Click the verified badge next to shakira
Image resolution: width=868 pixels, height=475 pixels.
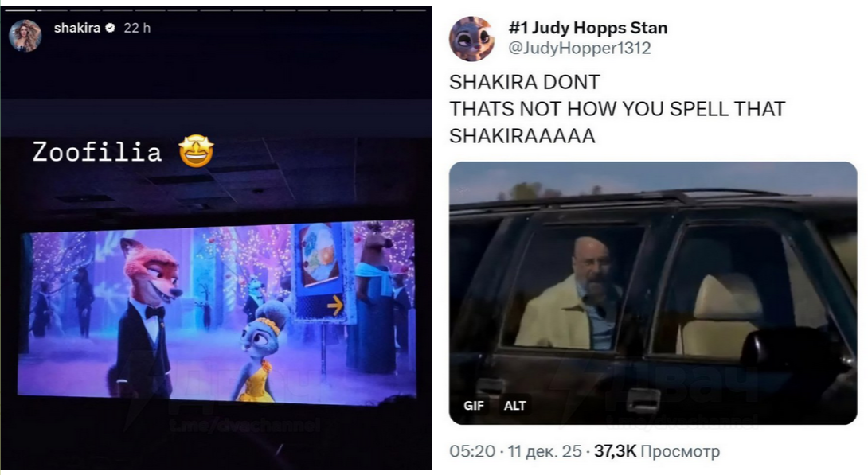click(110, 28)
